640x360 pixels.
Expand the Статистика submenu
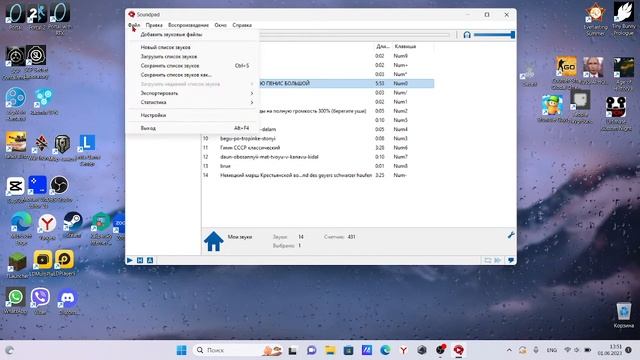[x=193, y=102]
